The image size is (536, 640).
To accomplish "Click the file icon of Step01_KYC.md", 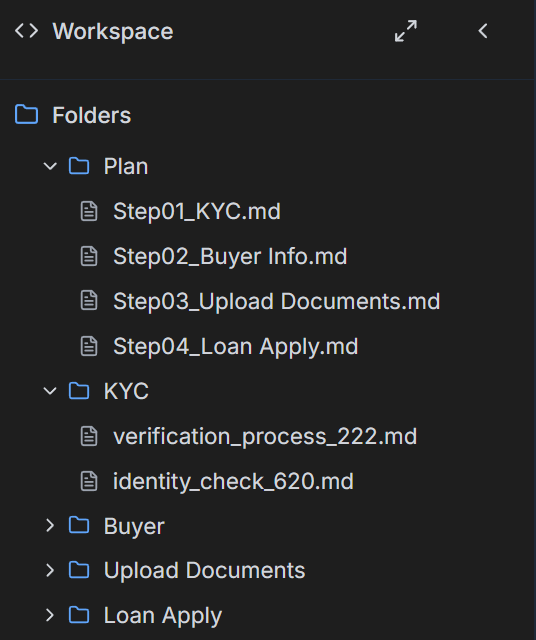I will coord(89,211).
